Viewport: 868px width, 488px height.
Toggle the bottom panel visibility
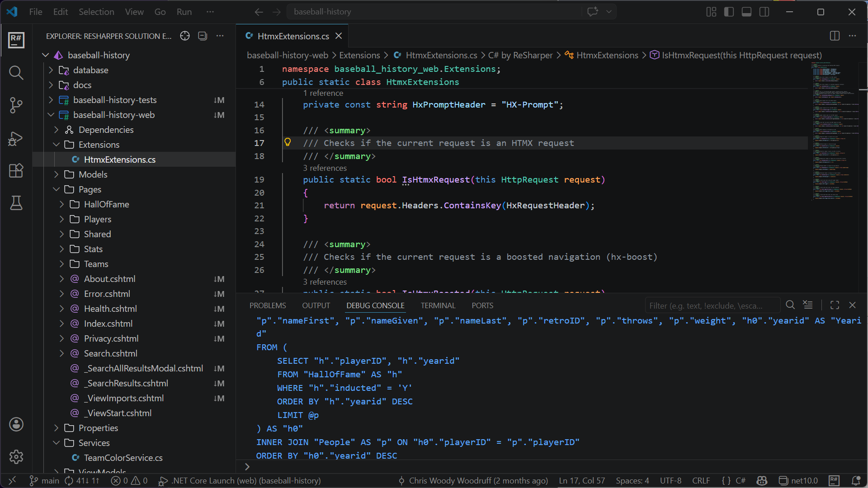[746, 12]
